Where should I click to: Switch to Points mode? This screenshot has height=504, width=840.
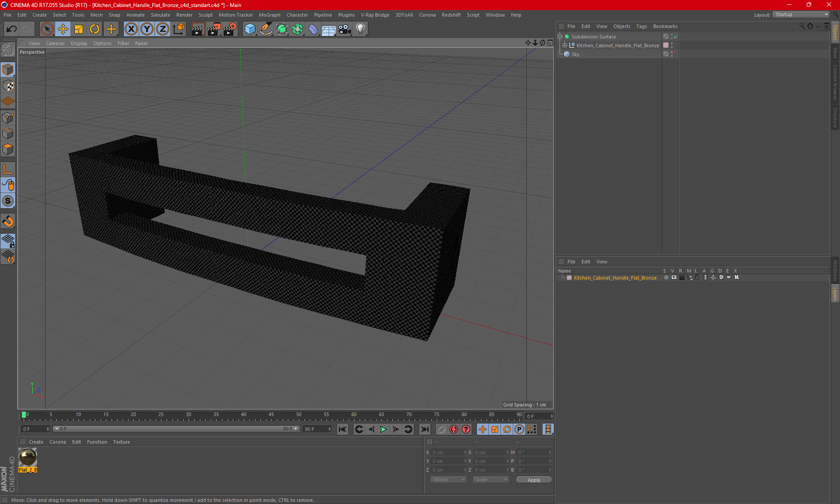(x=8, y=118)
